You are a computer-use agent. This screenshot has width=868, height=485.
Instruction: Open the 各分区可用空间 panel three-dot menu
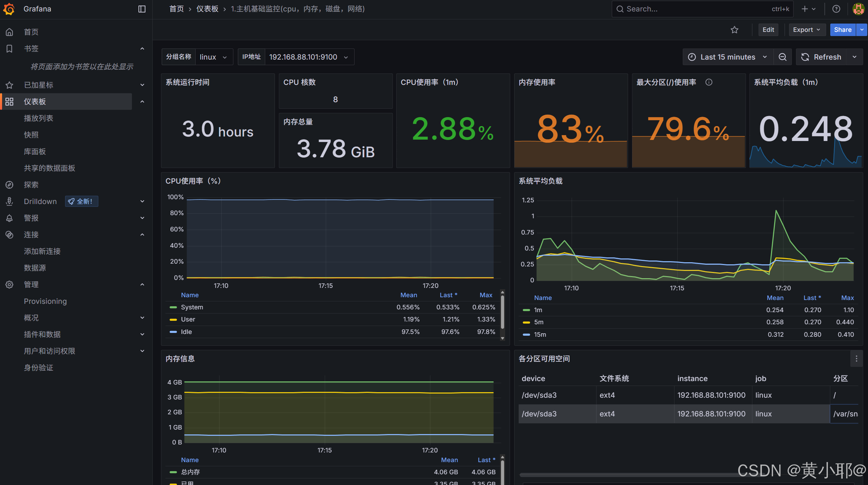pos(856,359)
